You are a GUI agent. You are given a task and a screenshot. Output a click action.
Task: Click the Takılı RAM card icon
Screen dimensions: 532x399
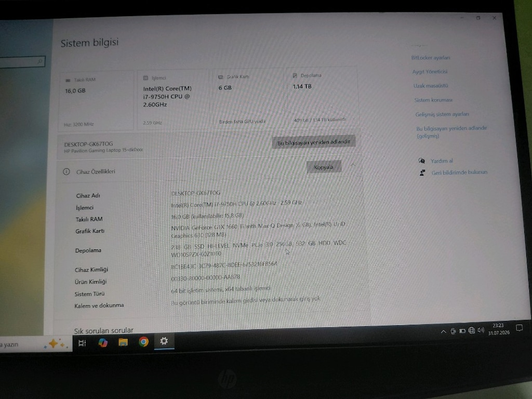tap(68, 81)
